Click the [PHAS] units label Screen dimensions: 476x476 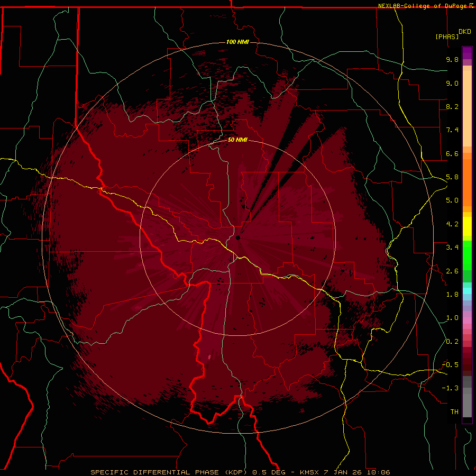coord(447,36)
